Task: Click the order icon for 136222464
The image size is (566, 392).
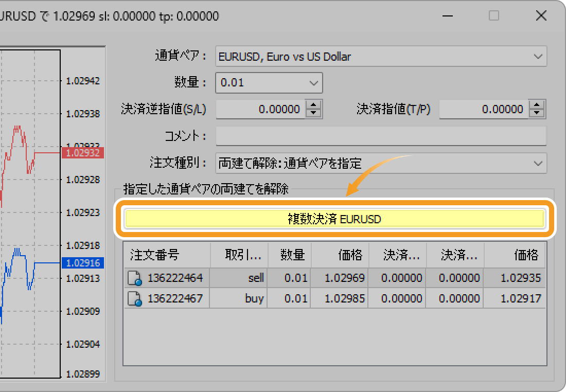Action: (x=135, y=278)
